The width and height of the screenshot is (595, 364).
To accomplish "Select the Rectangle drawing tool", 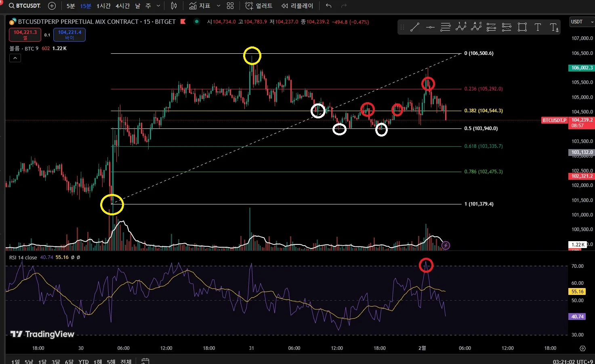I will tap(522, 27).
